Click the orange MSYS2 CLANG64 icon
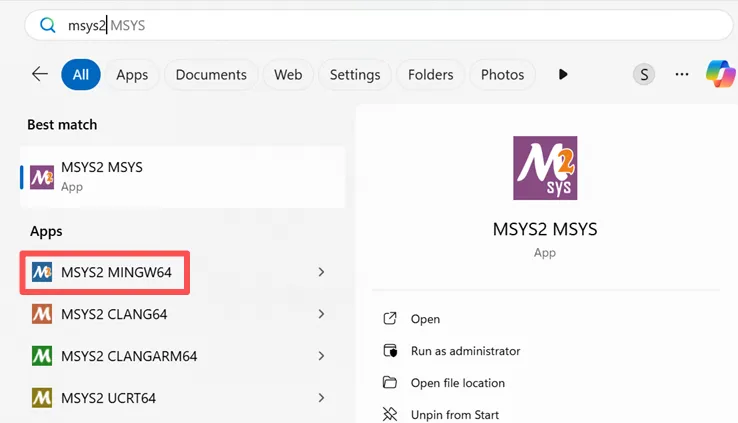 point(42,314)
